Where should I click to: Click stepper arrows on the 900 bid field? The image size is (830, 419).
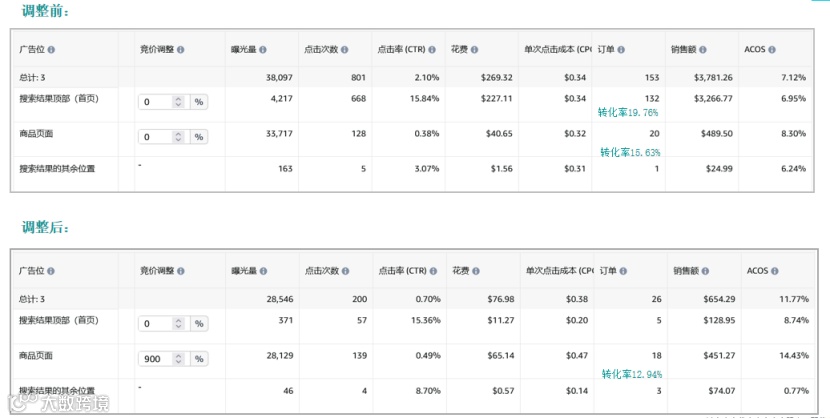pyautogui.click(x=178, y=359)
